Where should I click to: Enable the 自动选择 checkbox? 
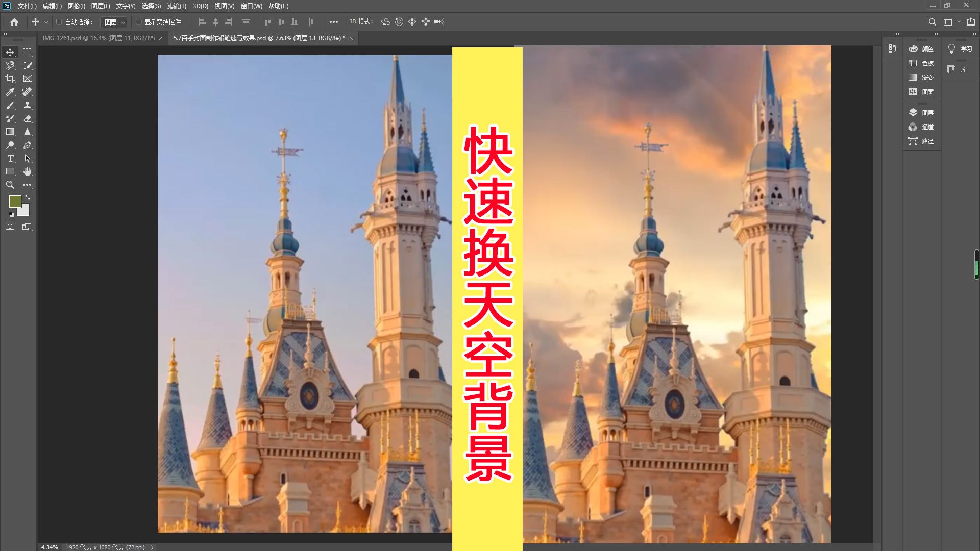(59, 22)
